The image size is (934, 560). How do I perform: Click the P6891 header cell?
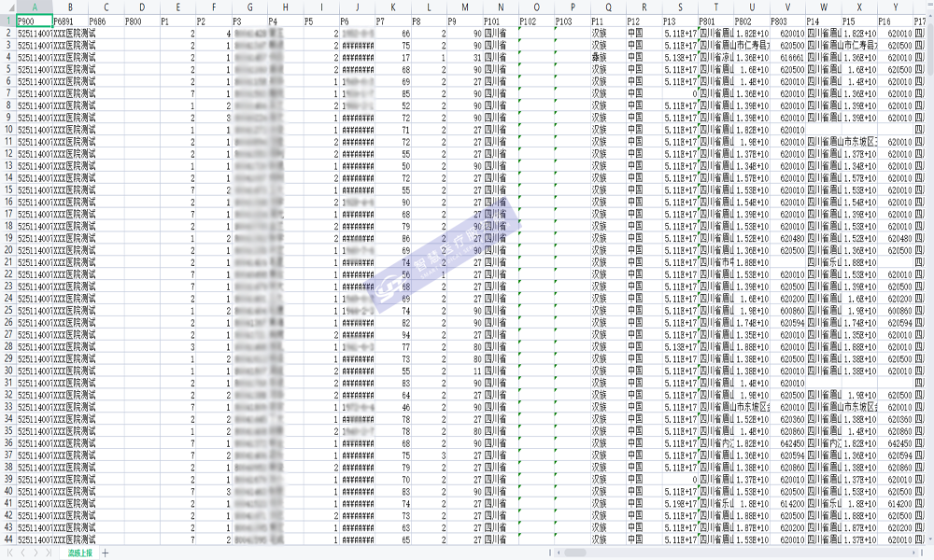click(x=69, y=20)
